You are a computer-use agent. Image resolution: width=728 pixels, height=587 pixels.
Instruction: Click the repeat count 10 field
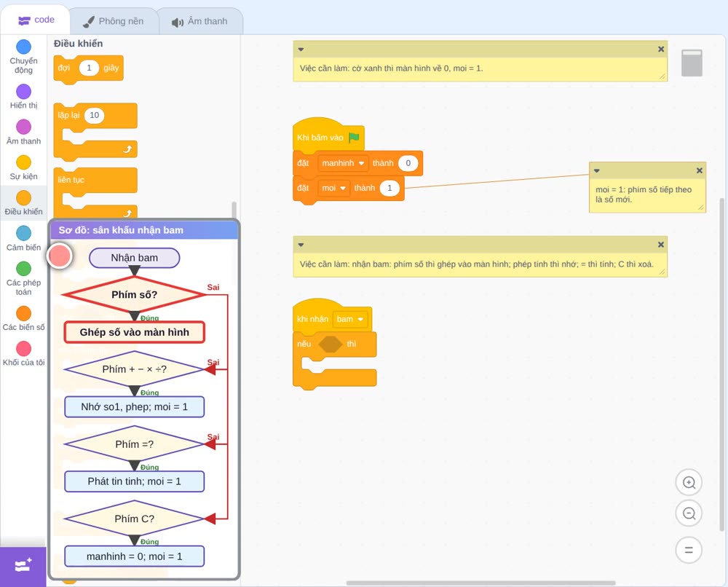pyautogui.click(x=94, y=115)
